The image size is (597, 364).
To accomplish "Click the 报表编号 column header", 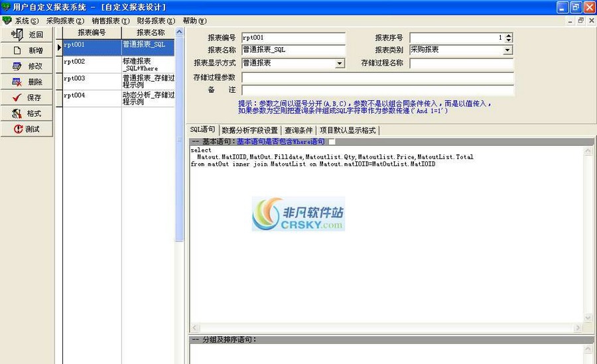I will (x=92, y=32).
